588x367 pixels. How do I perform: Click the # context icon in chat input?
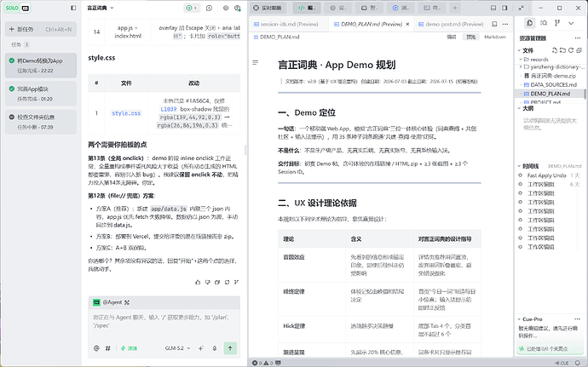[x=108, y=348]
